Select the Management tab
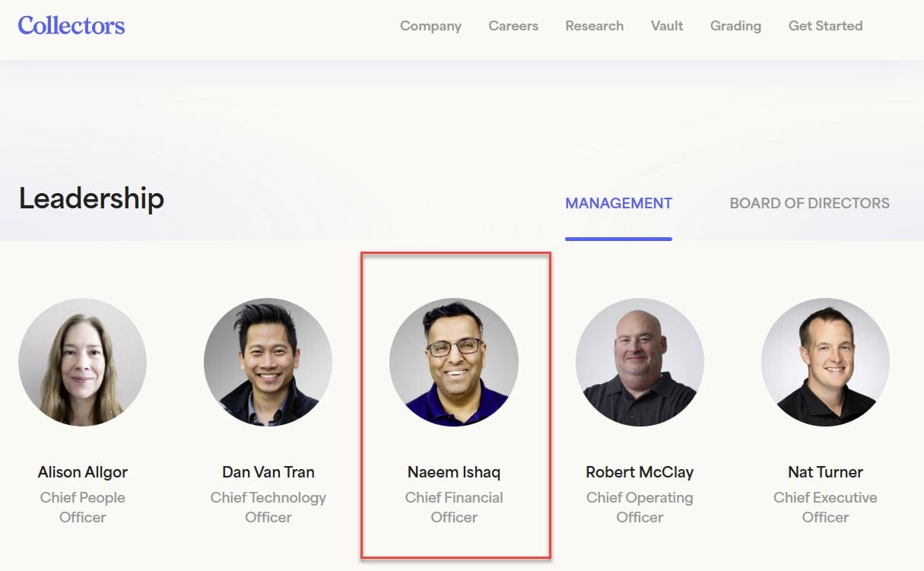924x571 pixels. point(618,203)
